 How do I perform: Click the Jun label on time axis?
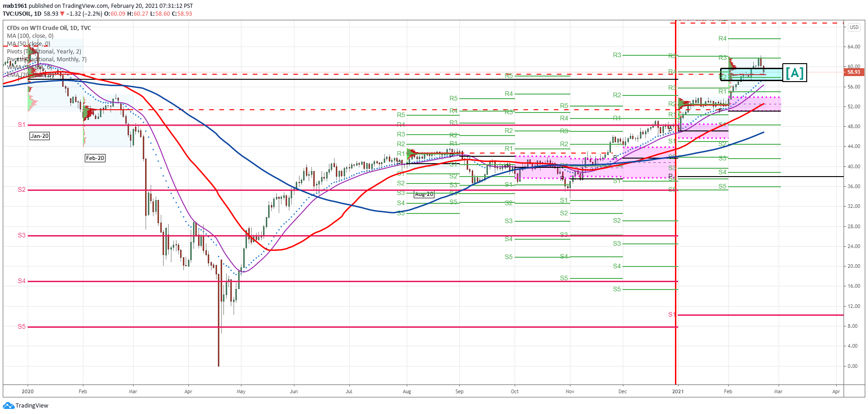pos(294,391)
